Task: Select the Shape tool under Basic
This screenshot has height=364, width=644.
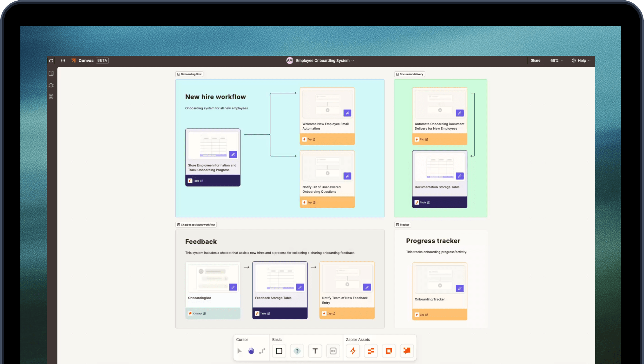Action: 279,351
